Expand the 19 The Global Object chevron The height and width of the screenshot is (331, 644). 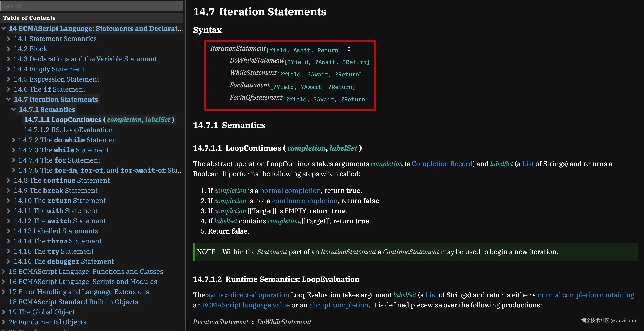4,312
